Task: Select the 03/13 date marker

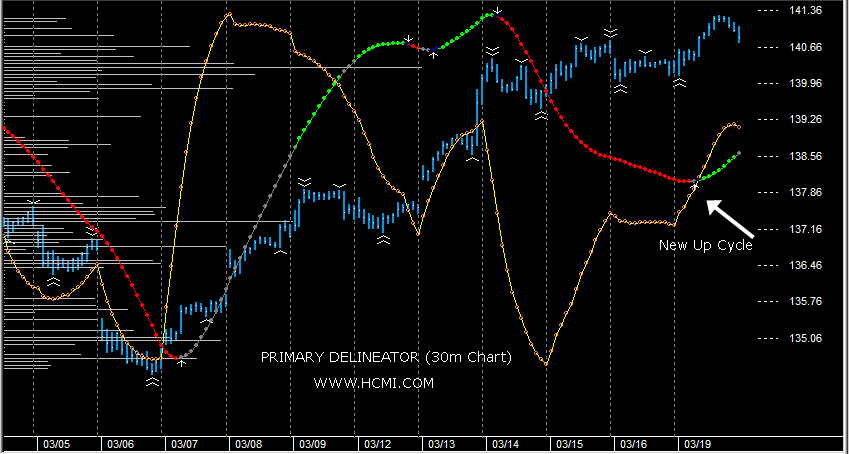Action: (440, 443)
